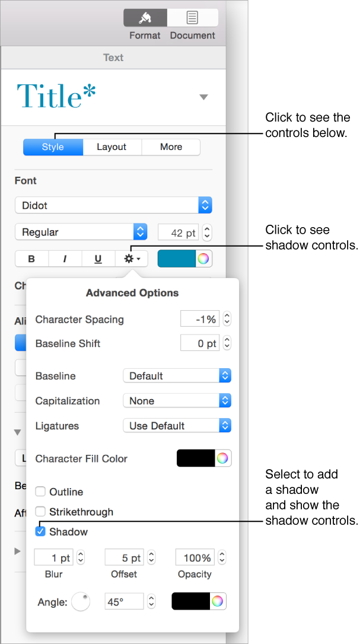Viewport: 363px width, 644px height.
Task: Switch to the Layout tab
Action: (112, 147)
